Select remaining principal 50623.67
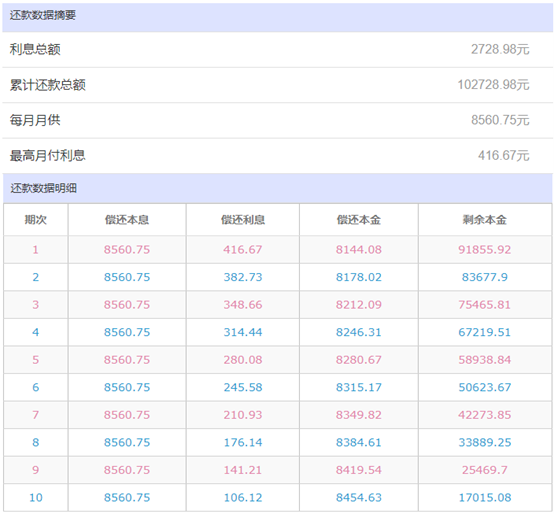 485,388
